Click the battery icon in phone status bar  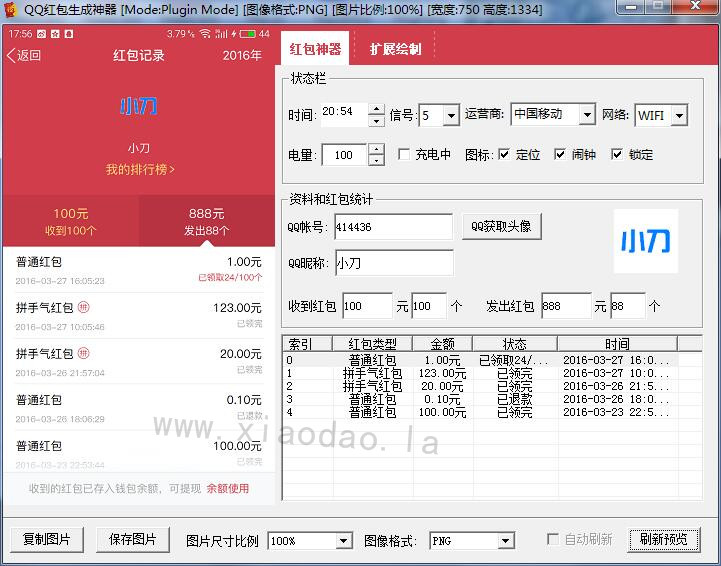(247, 34)
